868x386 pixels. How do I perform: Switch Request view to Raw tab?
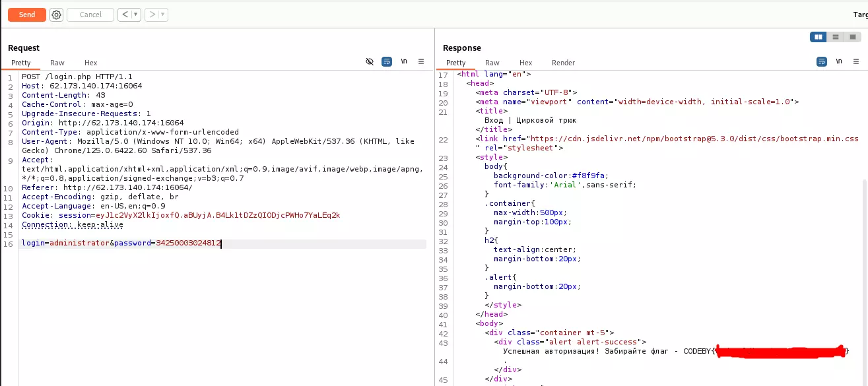pyautogui.click(x=57, y=63)
